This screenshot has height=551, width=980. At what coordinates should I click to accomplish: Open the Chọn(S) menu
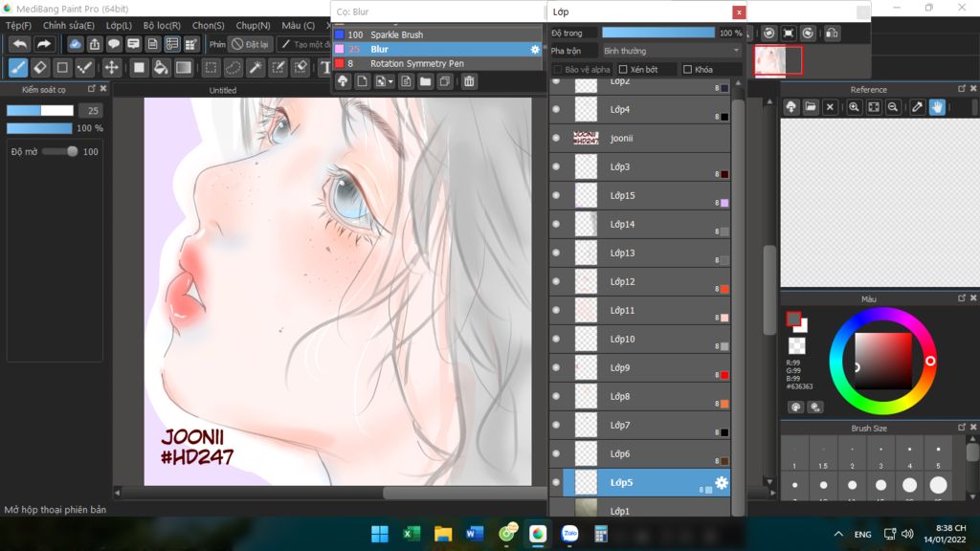point(208,26)
